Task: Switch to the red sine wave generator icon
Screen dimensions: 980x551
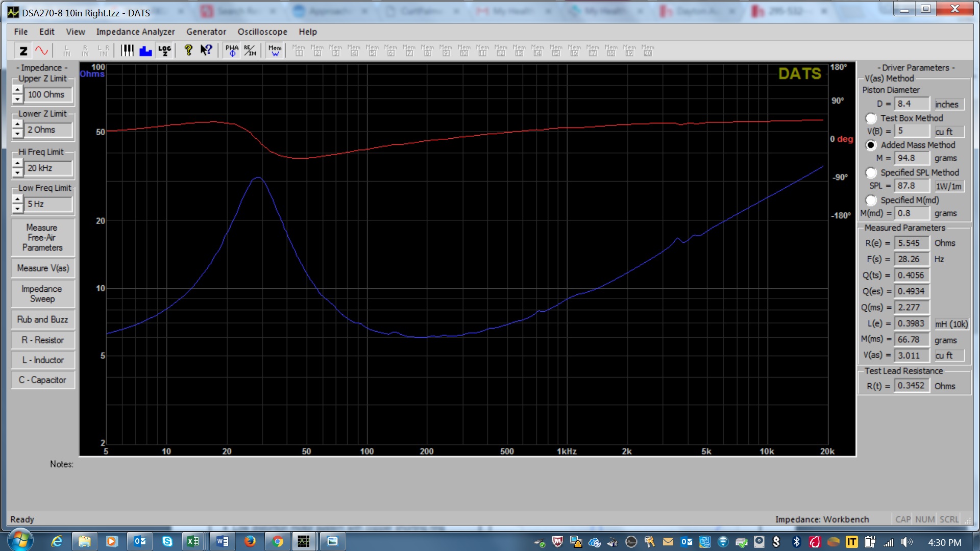Action: tap(41, 51)
